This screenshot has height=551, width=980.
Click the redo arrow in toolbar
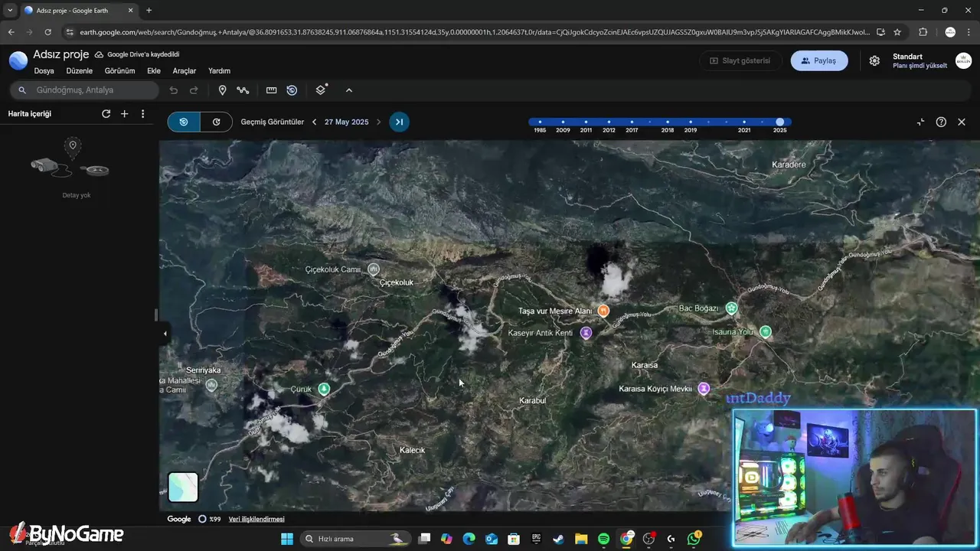194,90
